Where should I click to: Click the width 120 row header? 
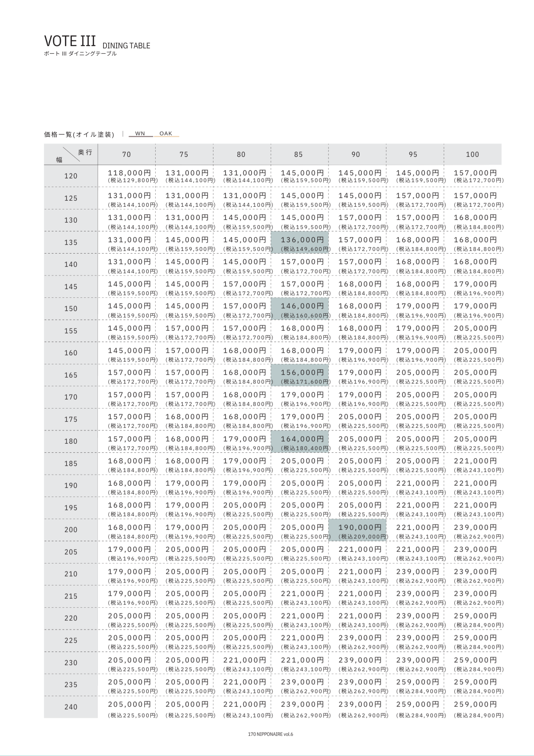click(71, 176)
